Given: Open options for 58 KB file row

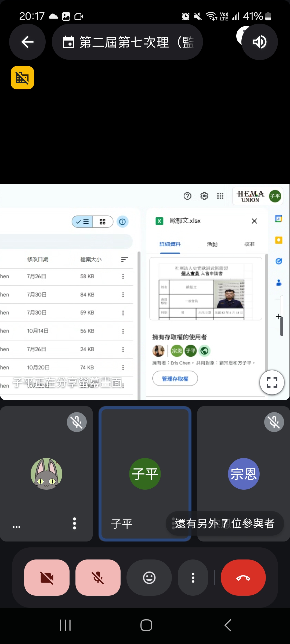Looking at the screenshot, I should 123,276.
